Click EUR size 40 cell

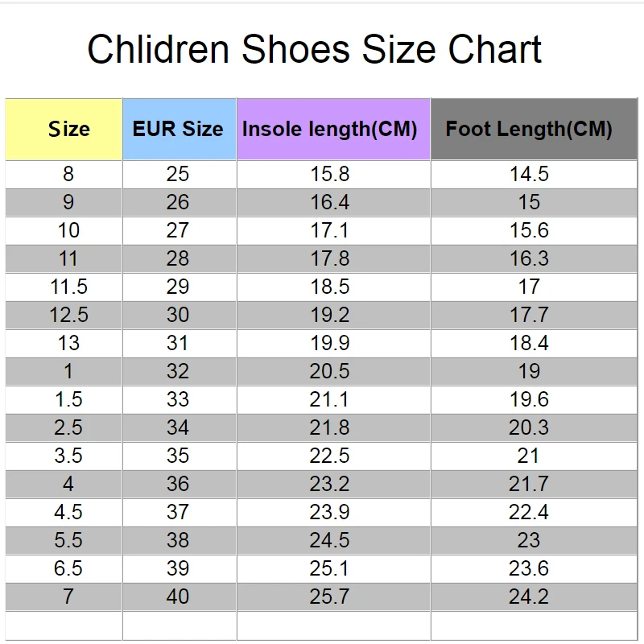178,597
